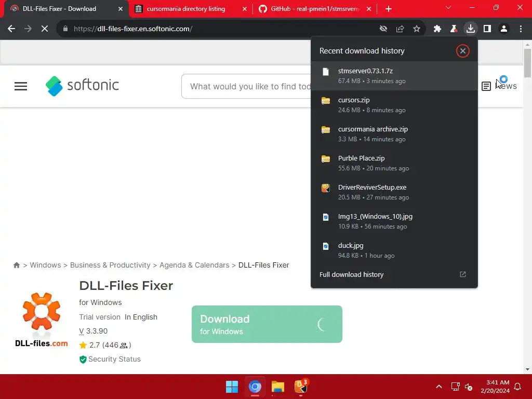Open the Extensions puzzle-piece menu
This screenshot has height=399, width=532.
437,29
